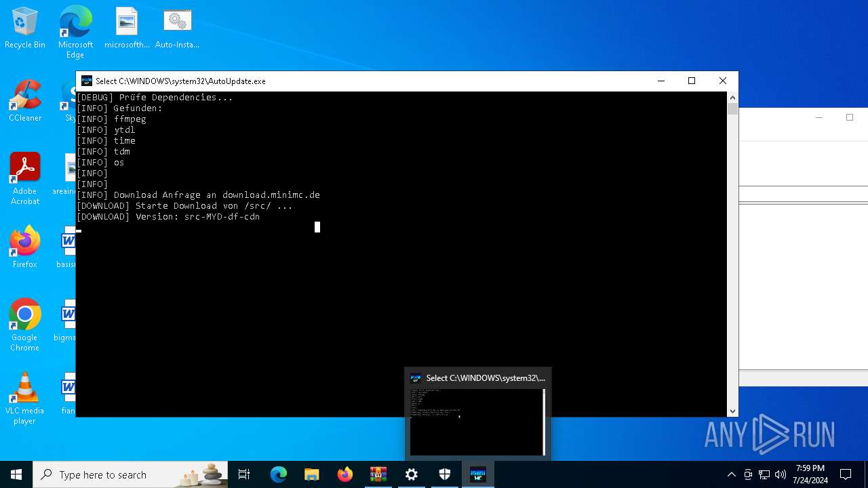Click the console taskbar preview thumbnail
This screenshot has width=868, height=488.
click(477, 422)
